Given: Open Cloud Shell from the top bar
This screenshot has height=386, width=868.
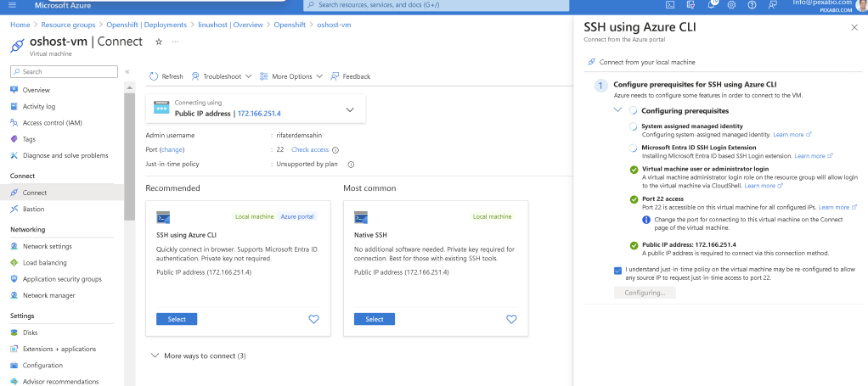Looking at the screenshot, I should tap(669, 4).
